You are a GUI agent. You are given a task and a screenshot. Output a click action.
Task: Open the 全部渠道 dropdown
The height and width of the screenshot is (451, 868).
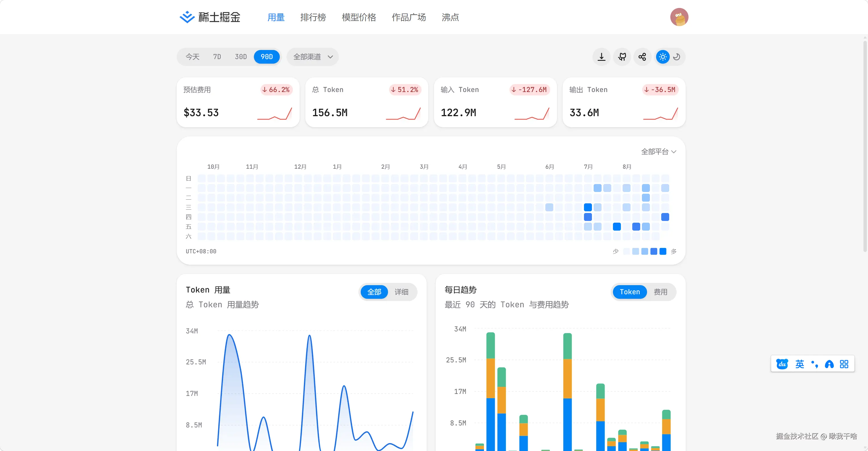tap(313, 57)
